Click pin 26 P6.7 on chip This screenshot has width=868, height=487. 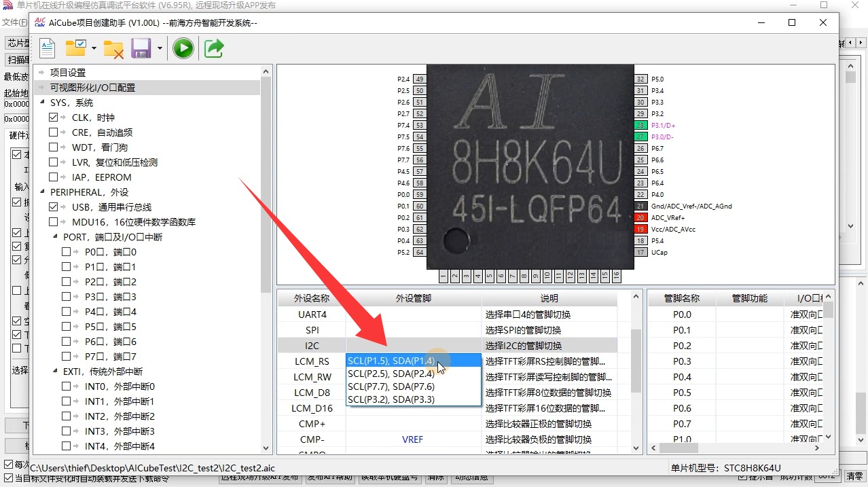(640, 148)
